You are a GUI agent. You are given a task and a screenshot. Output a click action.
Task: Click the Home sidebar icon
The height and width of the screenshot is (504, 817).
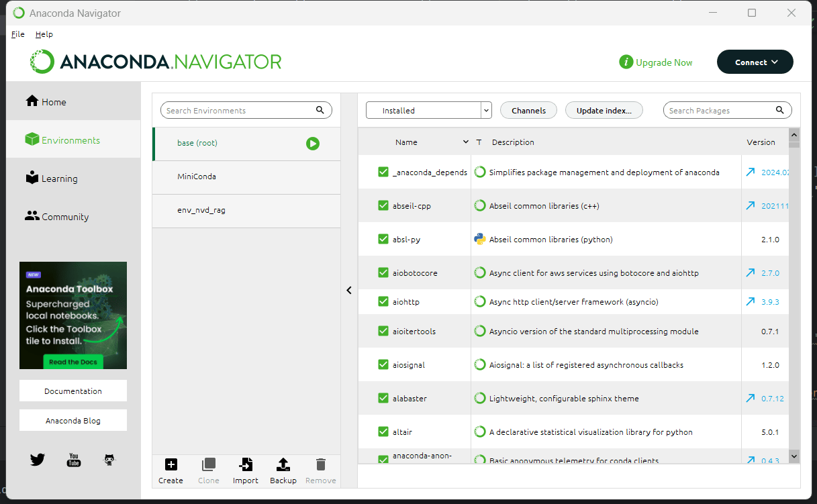(x=32, y=101)
